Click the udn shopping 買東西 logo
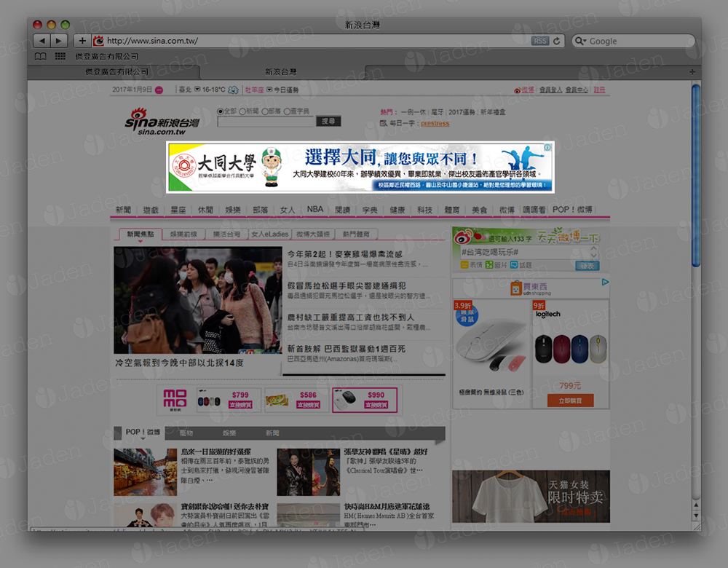Screen dimensions: 728x568 click(x=531, y=288)
